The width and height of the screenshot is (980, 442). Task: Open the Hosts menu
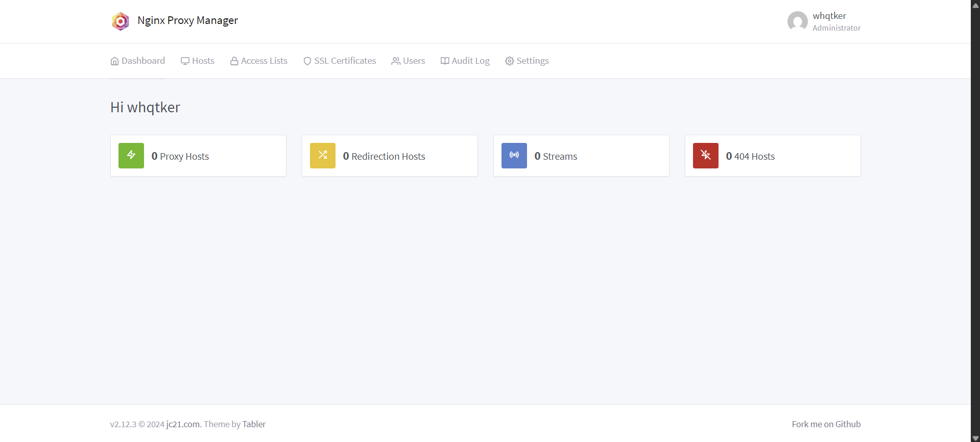click(x=198, y=61)
